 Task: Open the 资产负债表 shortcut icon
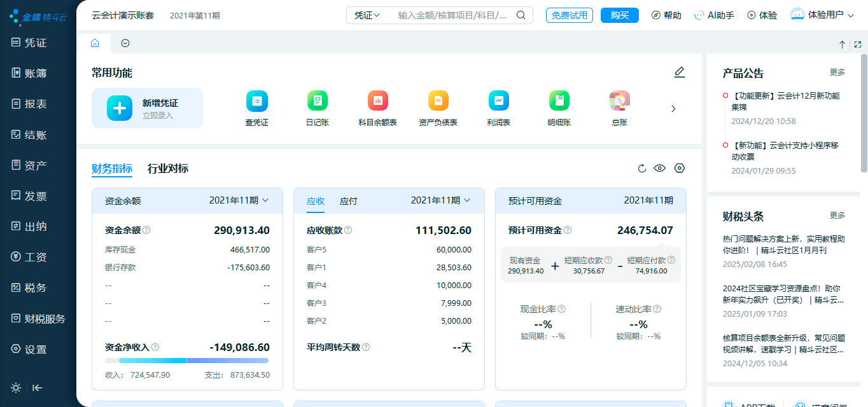438,100
